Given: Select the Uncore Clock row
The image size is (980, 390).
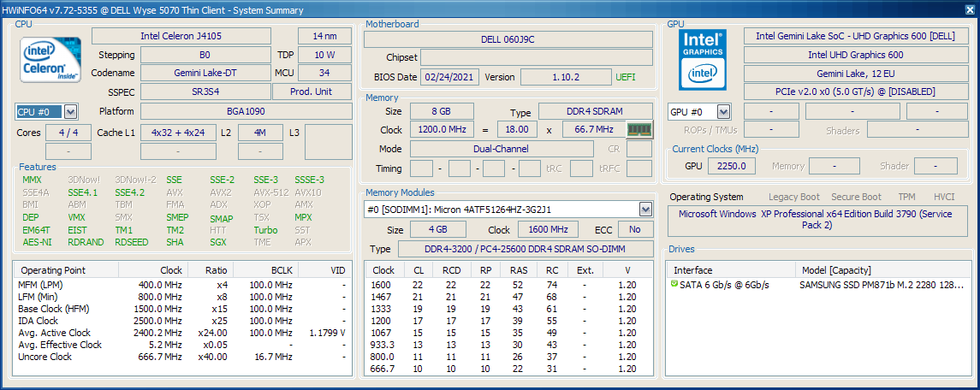Looking at the screenshot, I should click(x=181, y=357).
